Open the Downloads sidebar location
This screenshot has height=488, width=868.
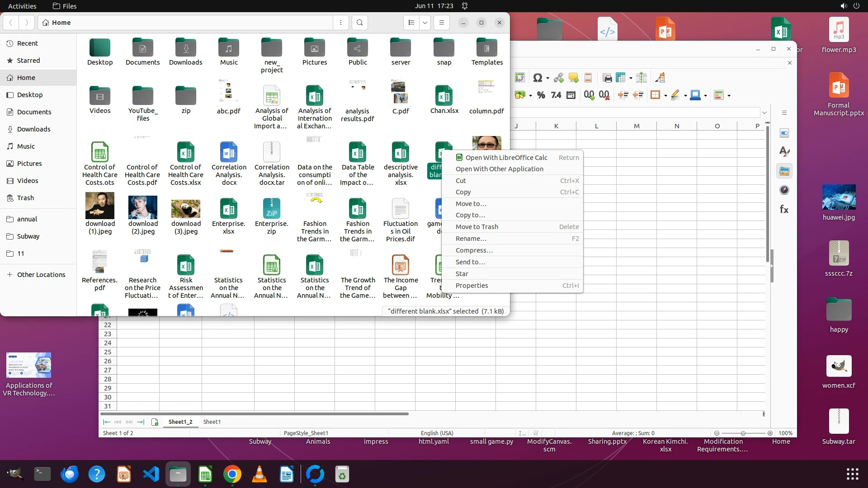(x=33, y=129)
